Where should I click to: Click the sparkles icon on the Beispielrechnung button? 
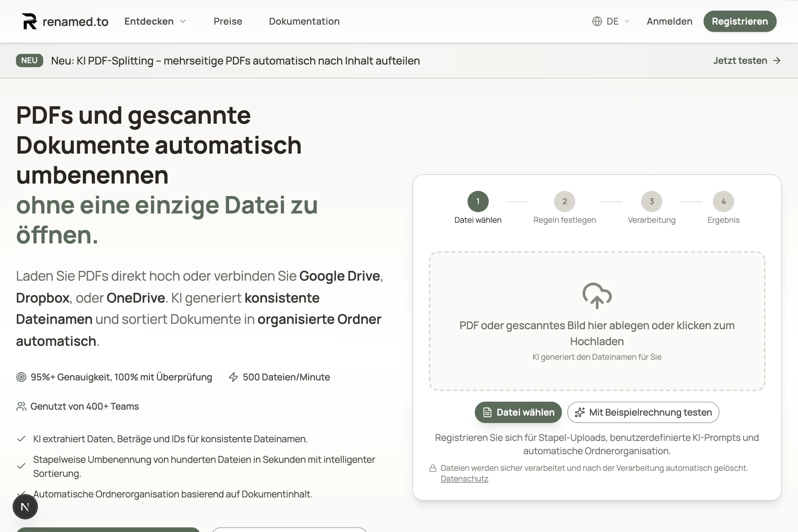click(x=580, y=412)
